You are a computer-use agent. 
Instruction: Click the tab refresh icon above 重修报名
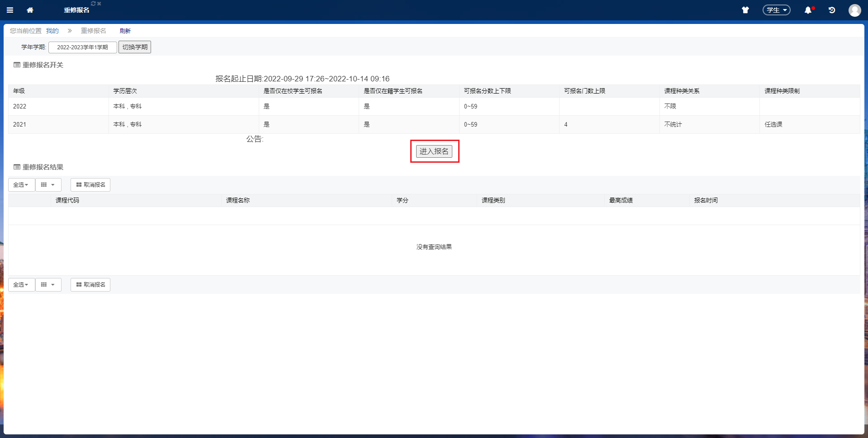click(93, 4)
